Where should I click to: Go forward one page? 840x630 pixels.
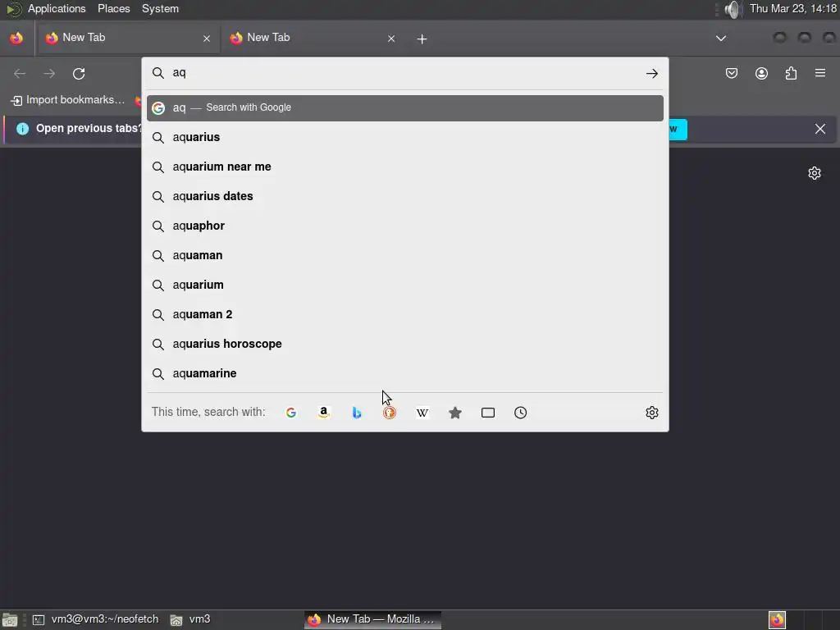point(49,73)
